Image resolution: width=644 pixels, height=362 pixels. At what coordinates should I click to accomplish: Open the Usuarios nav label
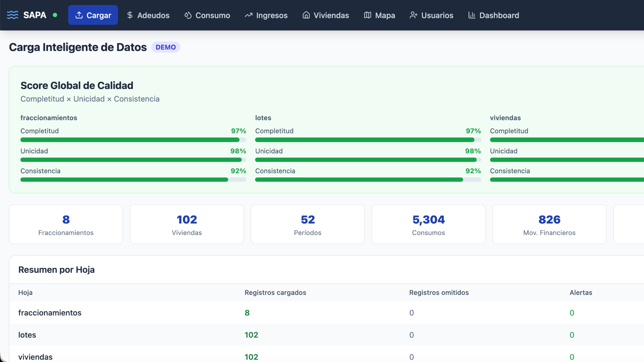click(x=437, y=15)
